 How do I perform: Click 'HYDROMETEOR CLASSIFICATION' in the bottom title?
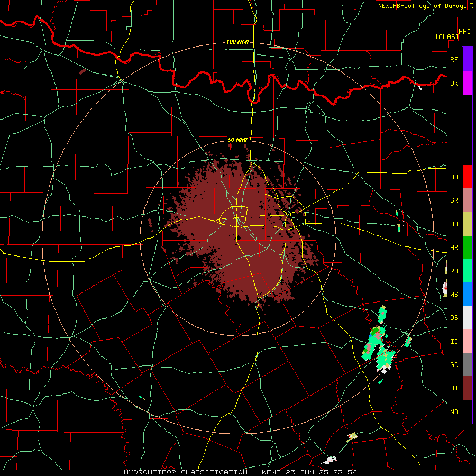click(186, 472)
